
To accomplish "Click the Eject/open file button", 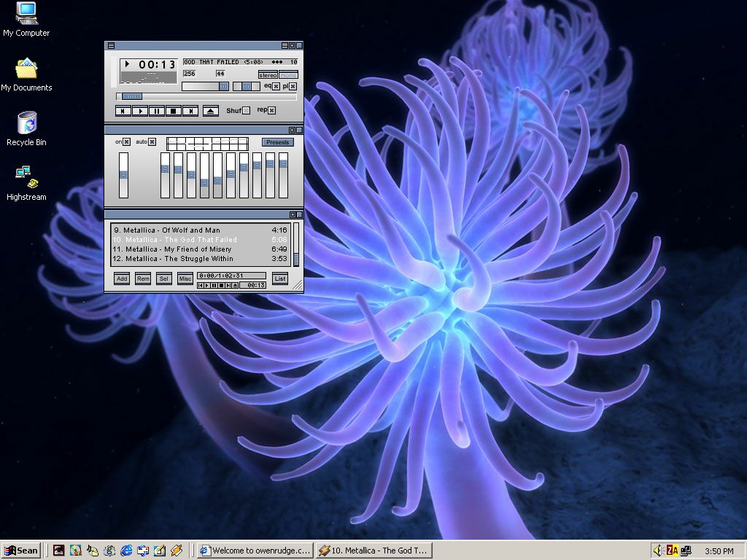I will [210, 111].
